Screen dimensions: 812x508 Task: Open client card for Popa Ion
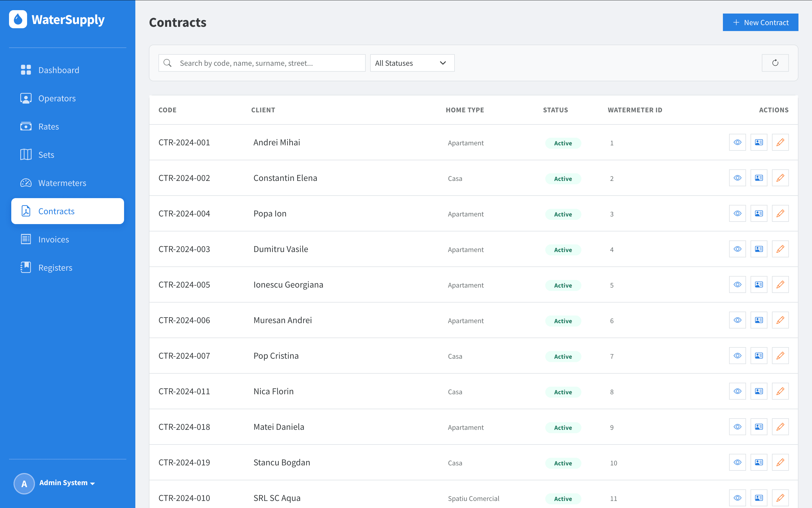coord(759,214)
